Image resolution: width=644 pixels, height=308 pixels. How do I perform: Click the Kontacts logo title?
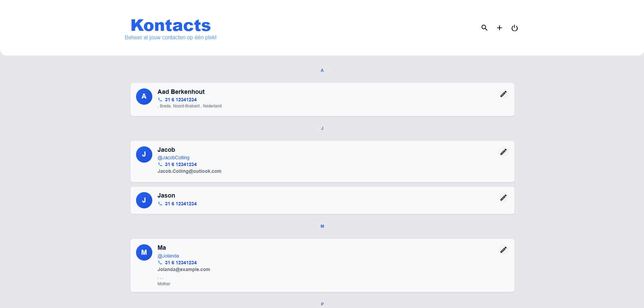171,25
